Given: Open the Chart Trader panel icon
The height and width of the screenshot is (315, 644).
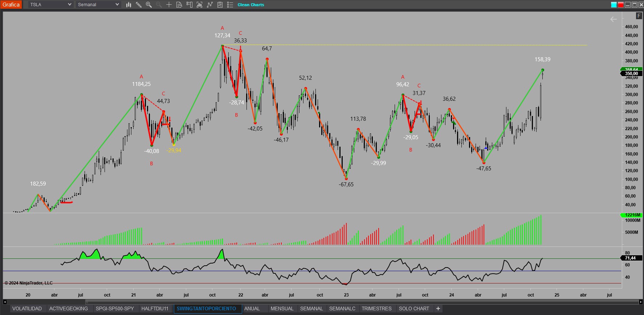Looking at the screenshot, I should point(189,5).
